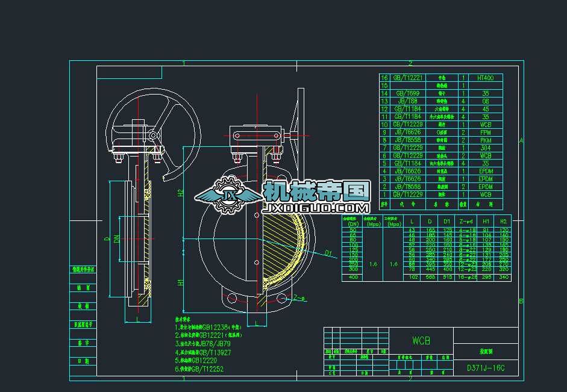Select FPM material in parts list row 9

[x=486, y=132]
